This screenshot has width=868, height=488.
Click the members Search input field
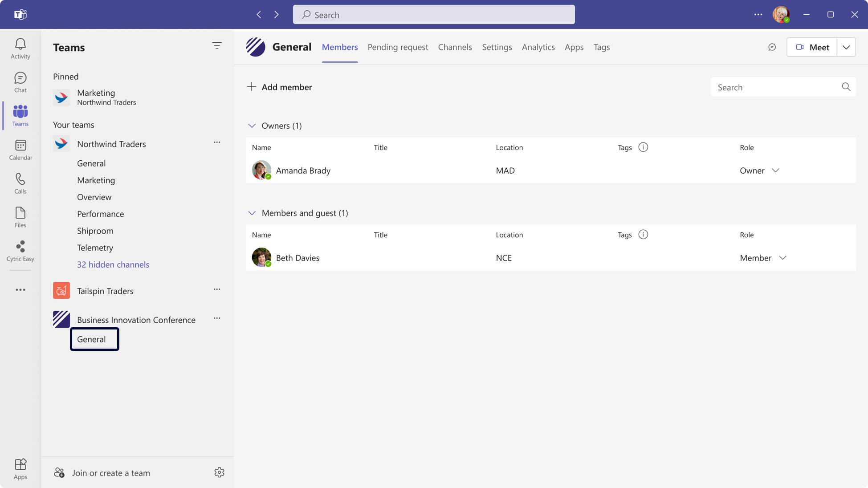tap(775, 87)
